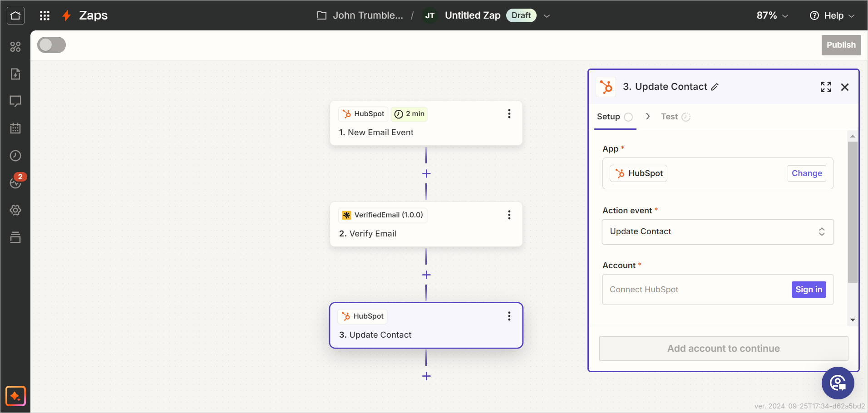Click the VerifiedEmail (1.0.0) app chip

click(x=383, y=215)
